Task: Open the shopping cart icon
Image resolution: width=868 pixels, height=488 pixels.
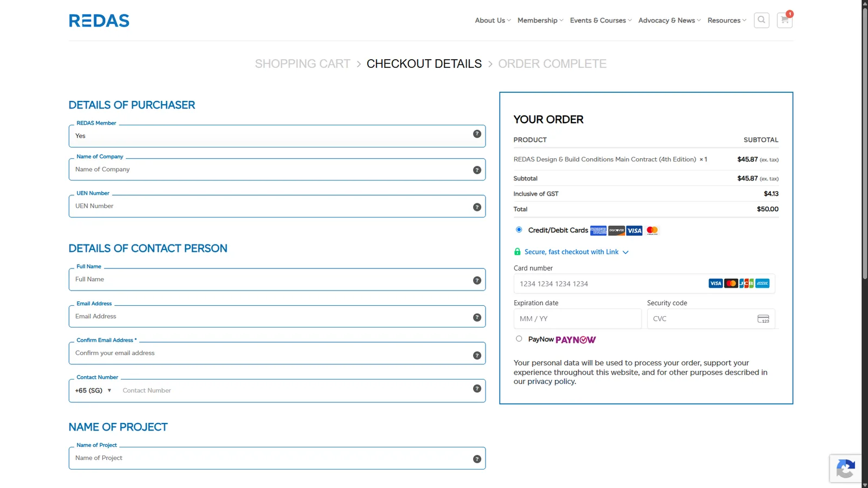Action: tap(784, 20)
